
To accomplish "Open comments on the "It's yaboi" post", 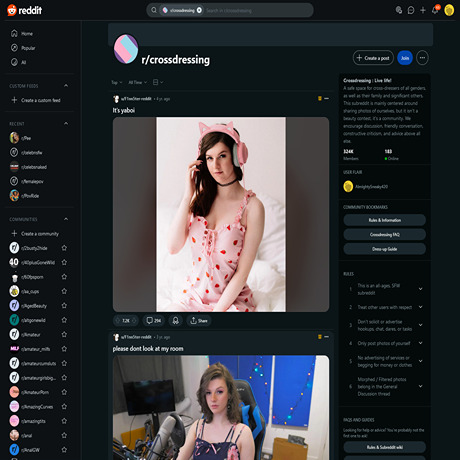I will point(154,321).
